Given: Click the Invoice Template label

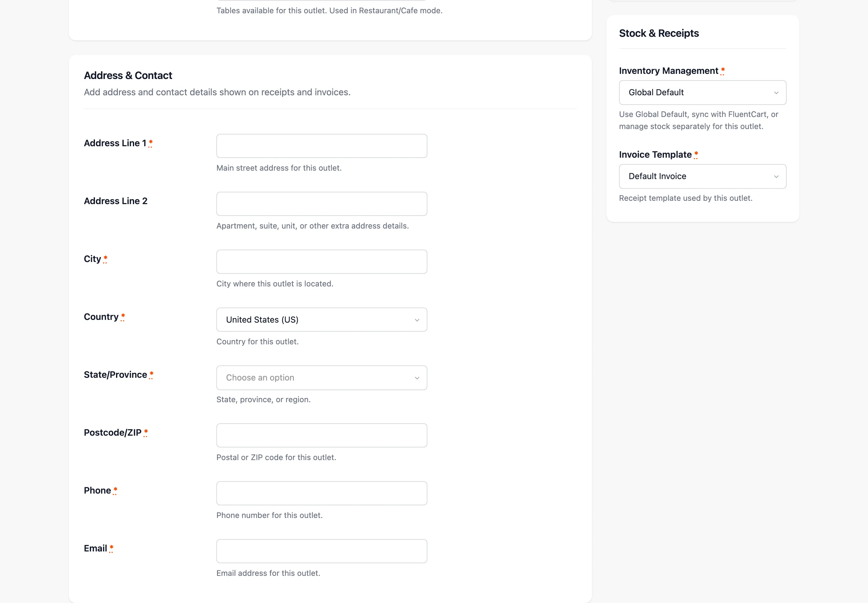Looking at the screenshot, I should 655,155.
